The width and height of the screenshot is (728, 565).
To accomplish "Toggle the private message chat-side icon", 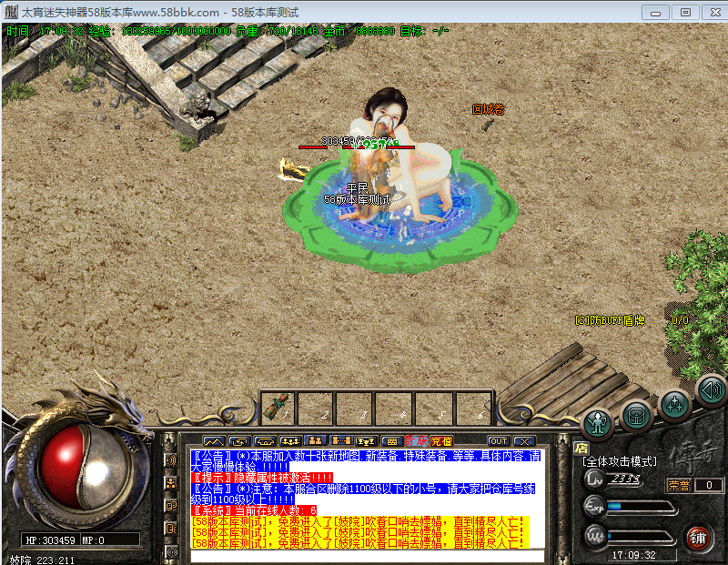I will (x=171, y=529).
